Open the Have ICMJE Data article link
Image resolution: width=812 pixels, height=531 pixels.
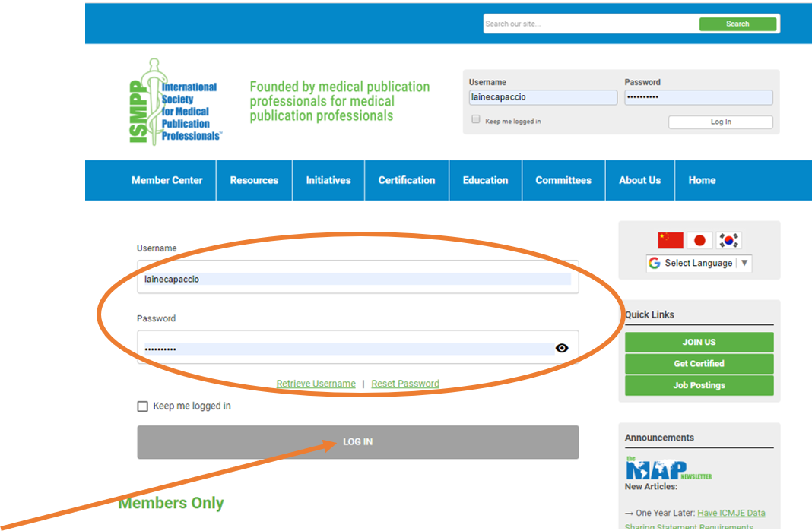[x=731, y=513]
